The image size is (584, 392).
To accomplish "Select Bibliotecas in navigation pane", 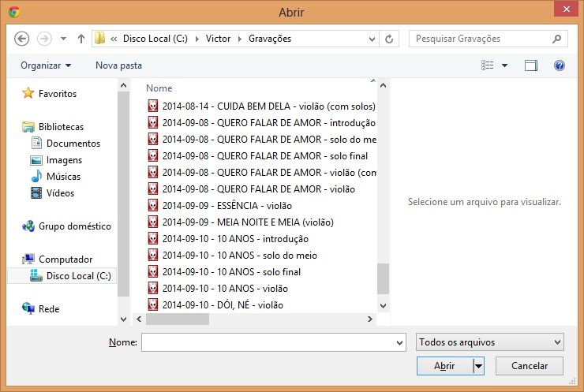I will tap(53, 127).
